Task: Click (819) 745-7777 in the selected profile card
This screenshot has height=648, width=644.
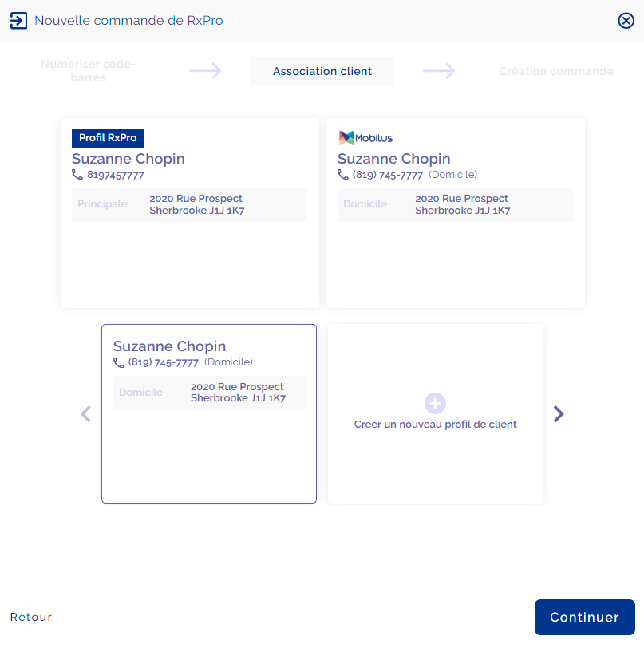Action: click(164, 362)
